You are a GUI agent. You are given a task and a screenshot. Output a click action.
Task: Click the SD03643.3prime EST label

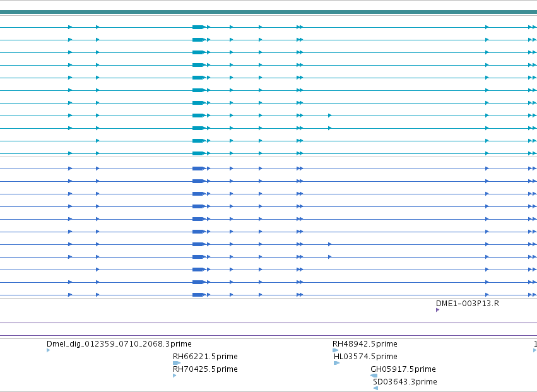tap(405, 382)
